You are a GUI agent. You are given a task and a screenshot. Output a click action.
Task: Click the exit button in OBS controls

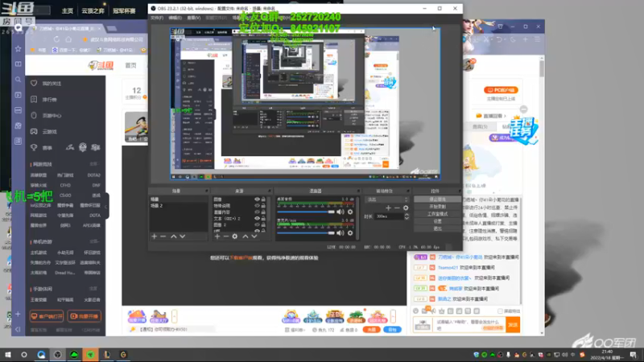437,228
